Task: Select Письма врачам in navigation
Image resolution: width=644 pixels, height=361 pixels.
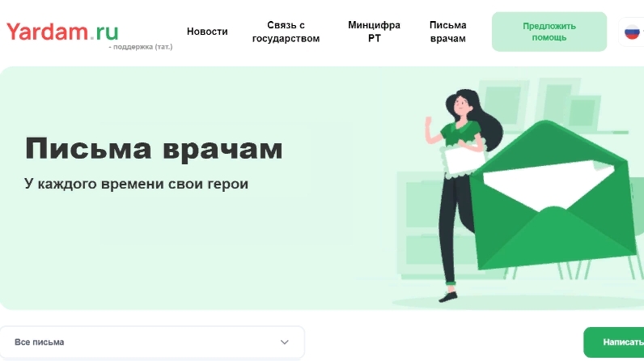Action: pos(447,32)
